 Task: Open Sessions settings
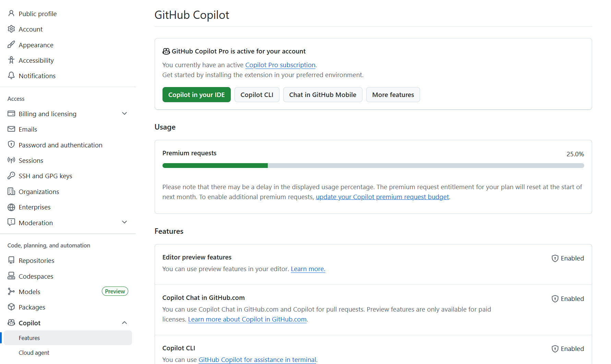(x=68, y=160)
